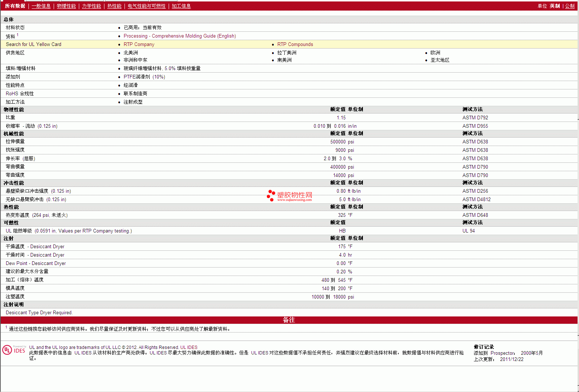
Task: Open Processing - Comprehensive Molding Guide link
Action: click(180, 36)
